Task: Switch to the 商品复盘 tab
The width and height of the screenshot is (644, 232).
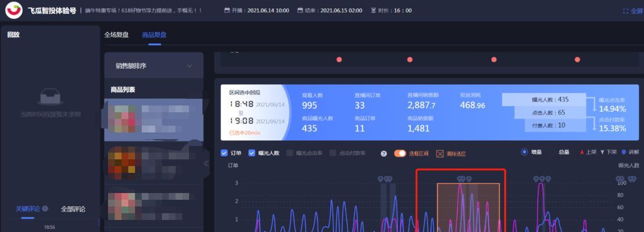Action: coord(155,35)
